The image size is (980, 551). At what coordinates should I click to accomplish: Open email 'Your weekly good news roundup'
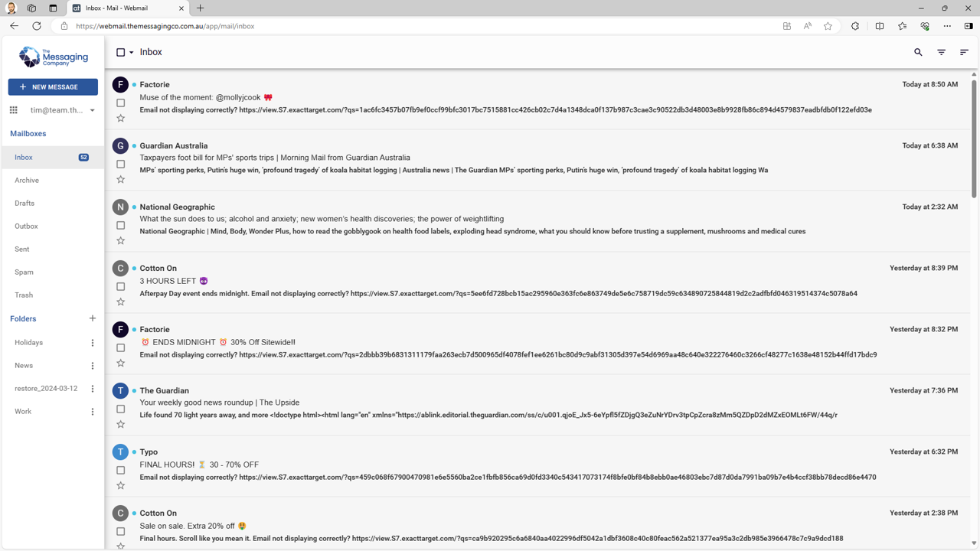[x=220, y=403]
